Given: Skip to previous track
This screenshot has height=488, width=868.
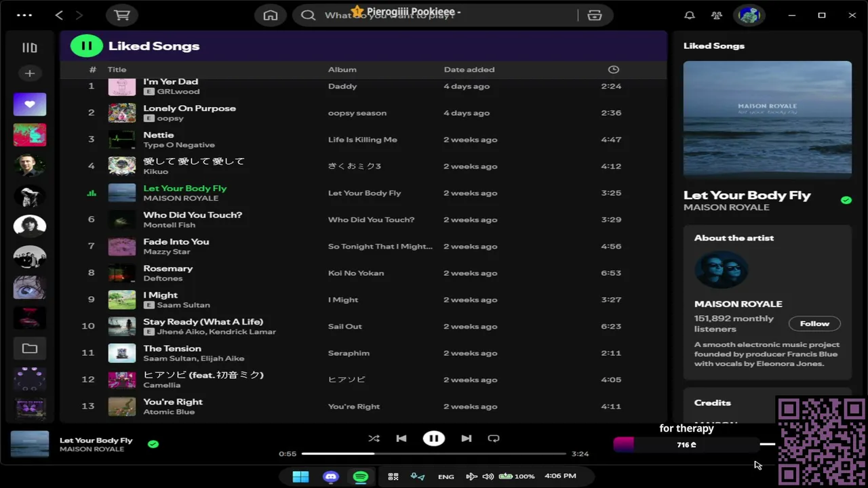Looking at the screenshot, I should [401, 439].
